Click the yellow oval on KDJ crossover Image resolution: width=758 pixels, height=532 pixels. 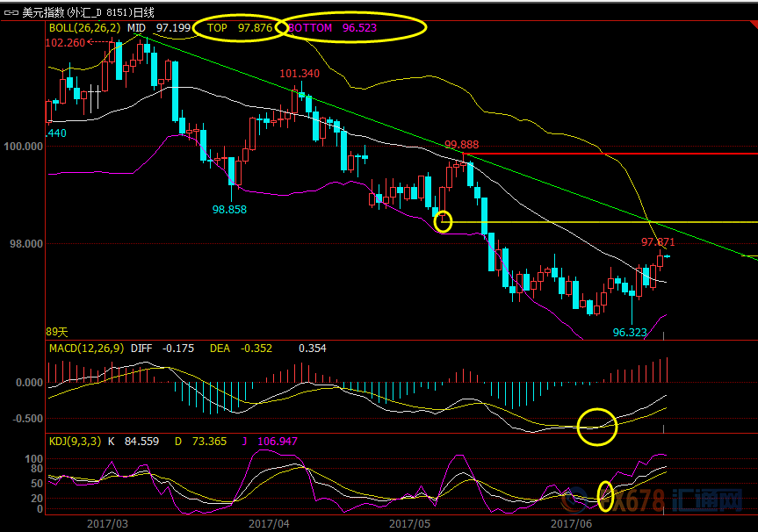coord(605,495)
